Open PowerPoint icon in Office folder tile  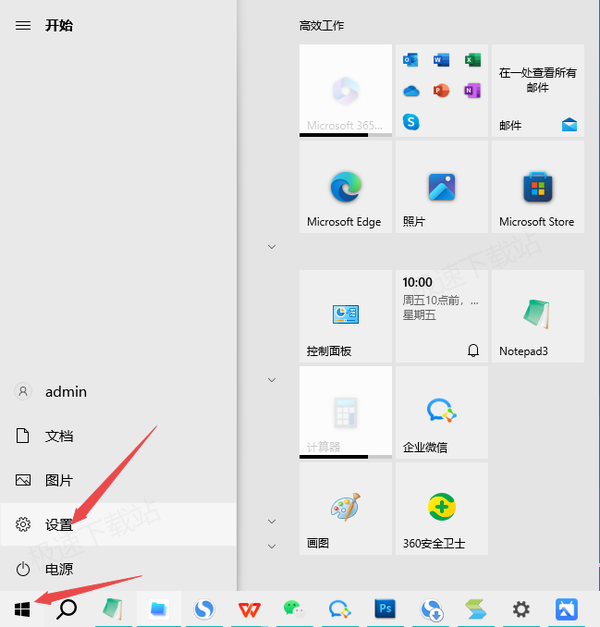441,91
